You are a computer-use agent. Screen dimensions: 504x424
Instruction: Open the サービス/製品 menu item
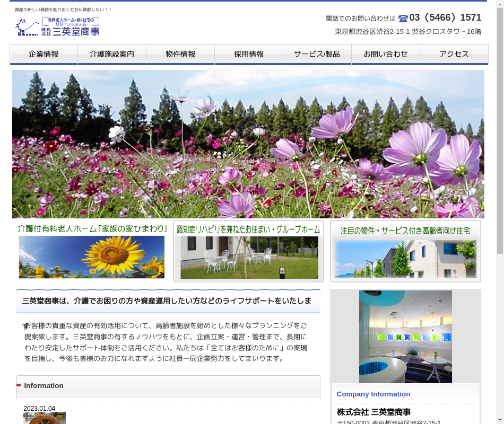pos(317,54)
